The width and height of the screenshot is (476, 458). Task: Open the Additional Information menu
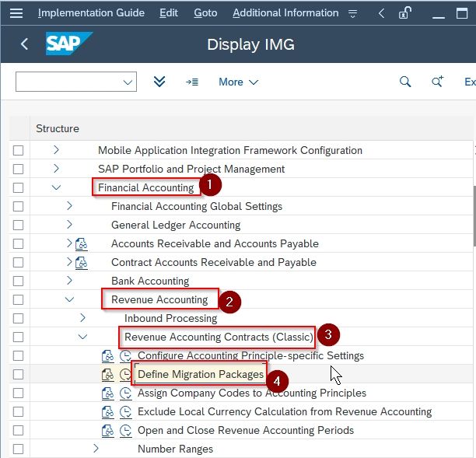coord(285,13)
